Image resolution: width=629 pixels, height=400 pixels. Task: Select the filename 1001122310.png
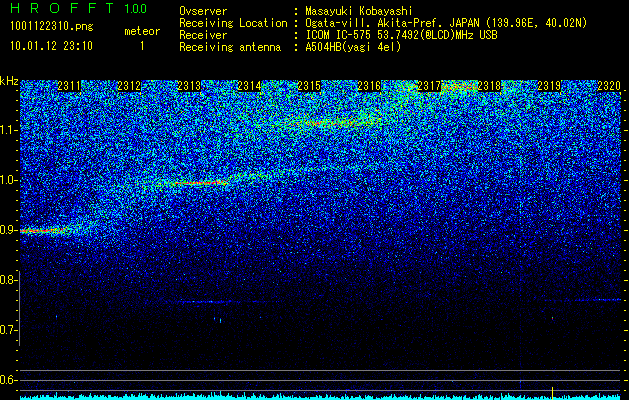coord(52,26)
